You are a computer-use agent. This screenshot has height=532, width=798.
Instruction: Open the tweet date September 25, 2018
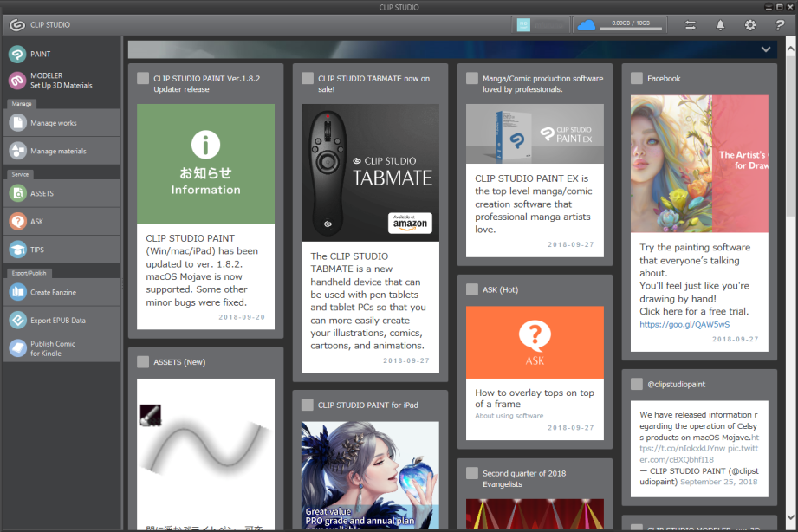(x=719, y=482)
